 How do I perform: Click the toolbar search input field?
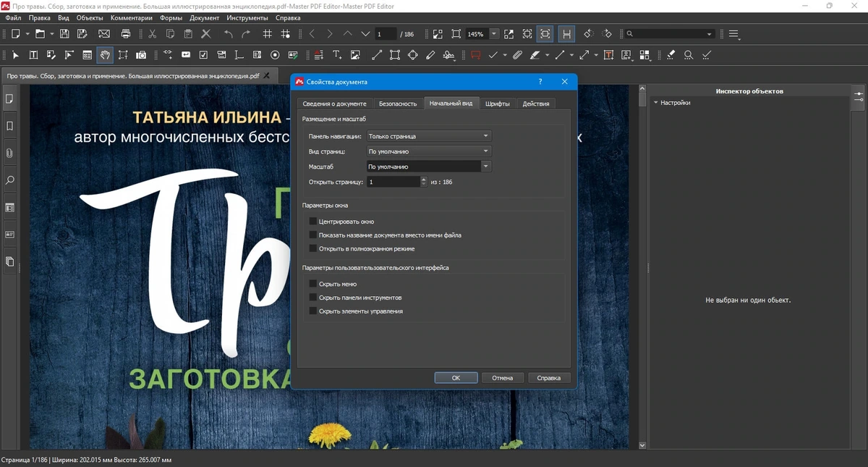coord(668,34)
